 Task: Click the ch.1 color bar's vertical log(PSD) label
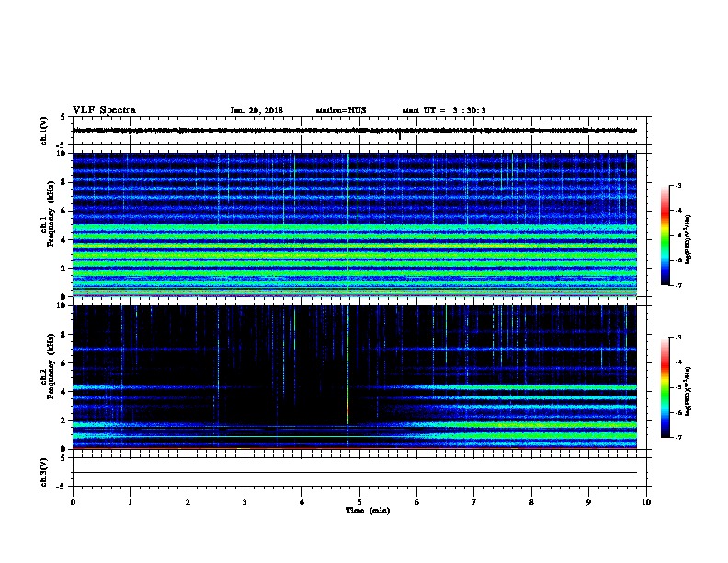688,240
